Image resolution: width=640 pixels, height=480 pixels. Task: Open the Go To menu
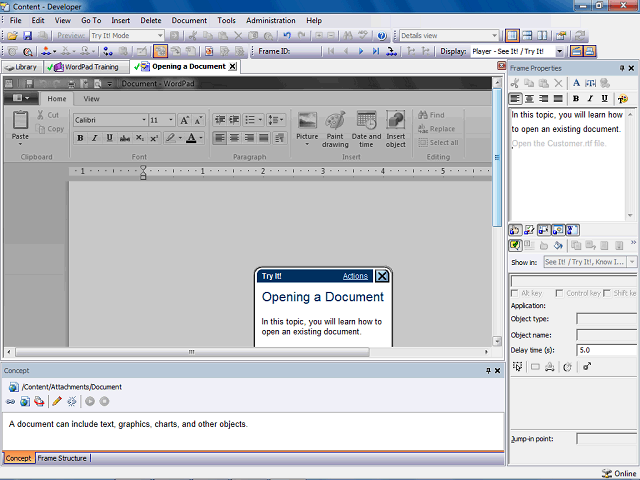[91, 20]
